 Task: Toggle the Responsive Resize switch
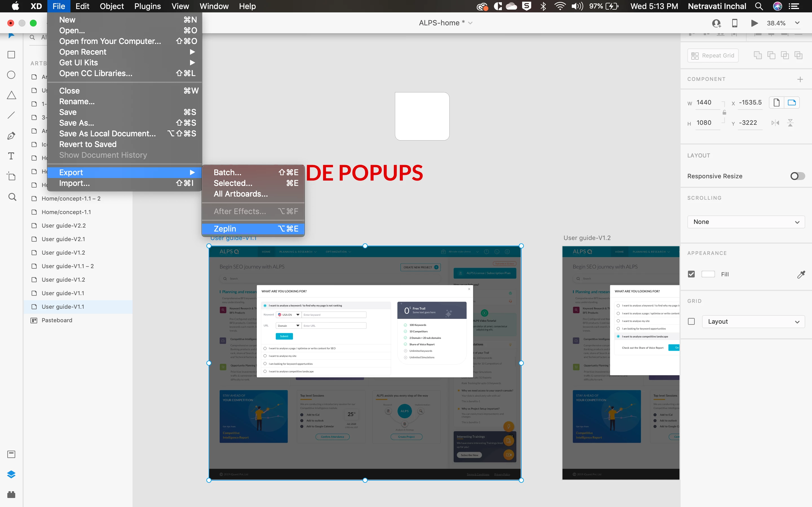(x=797, y=176)
